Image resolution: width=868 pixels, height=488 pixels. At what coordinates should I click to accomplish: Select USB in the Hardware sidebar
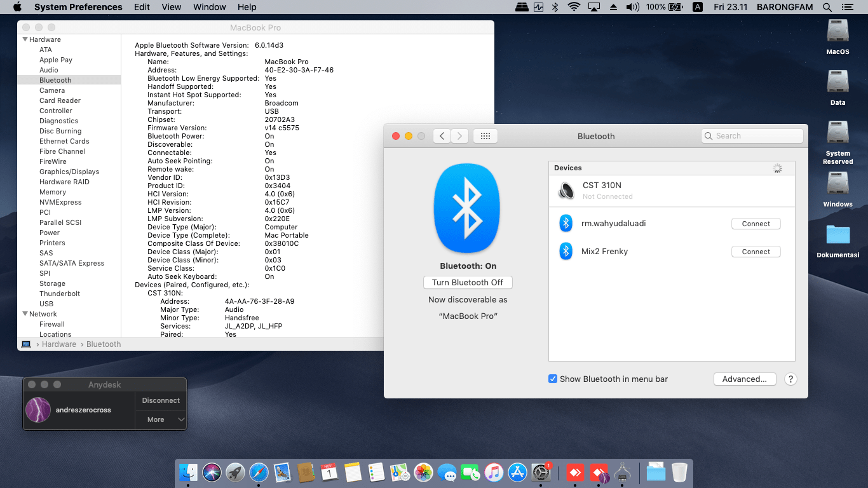click(46, 304)
